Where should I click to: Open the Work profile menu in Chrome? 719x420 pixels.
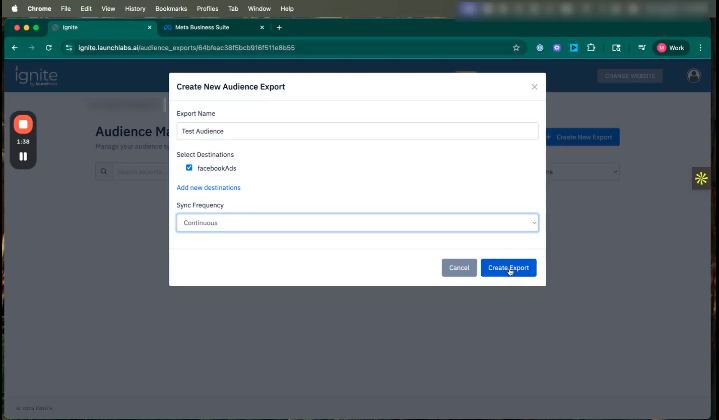(x=673, y=47)
